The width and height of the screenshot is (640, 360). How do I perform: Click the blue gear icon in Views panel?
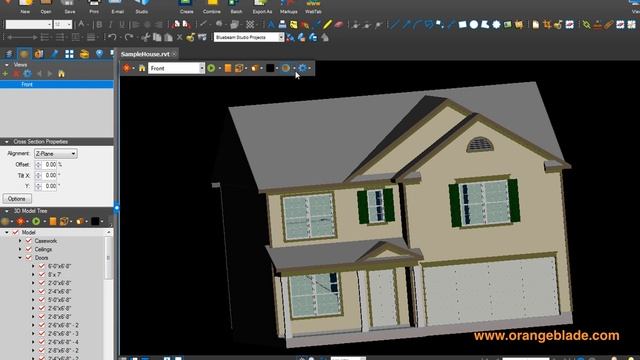click(x=27, y=73)
